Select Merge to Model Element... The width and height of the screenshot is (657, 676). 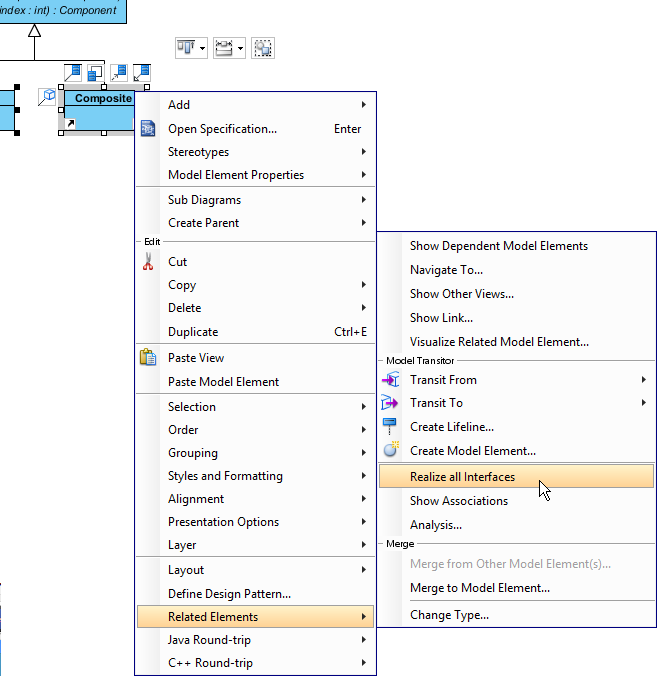point(516,588)
